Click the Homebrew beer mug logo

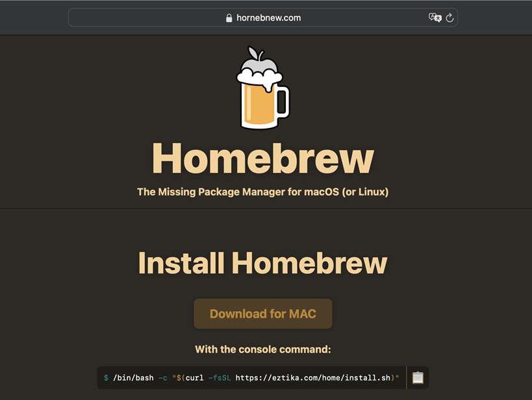[262, 88]
